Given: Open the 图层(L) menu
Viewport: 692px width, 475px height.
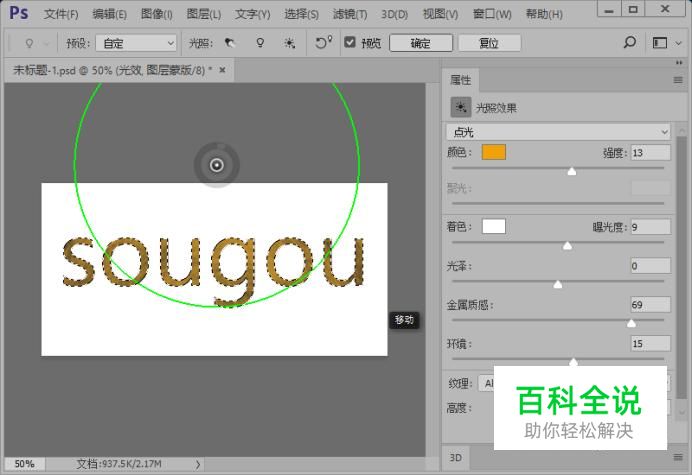Looking at the screenshot, I should pos(203,14).
